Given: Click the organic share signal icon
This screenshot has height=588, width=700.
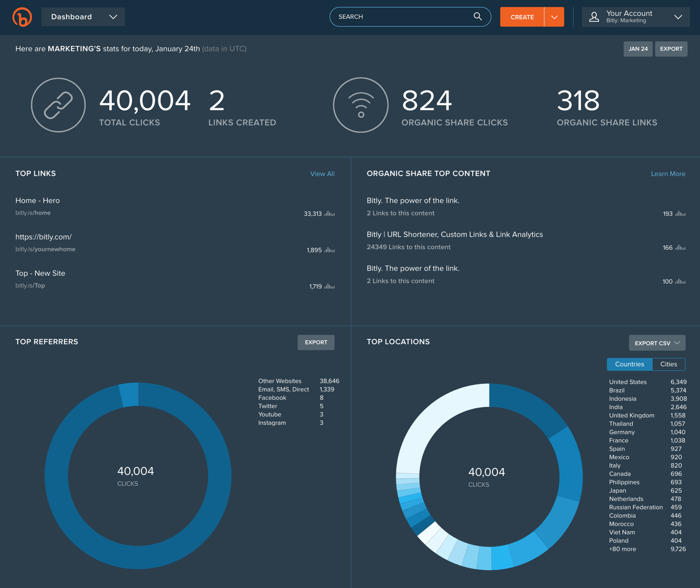Looking at the screenshot, I should pos(361,105).
